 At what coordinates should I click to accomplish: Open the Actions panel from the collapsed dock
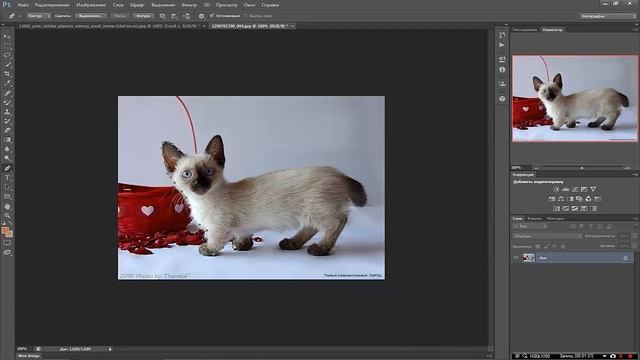tap(502, 45)
